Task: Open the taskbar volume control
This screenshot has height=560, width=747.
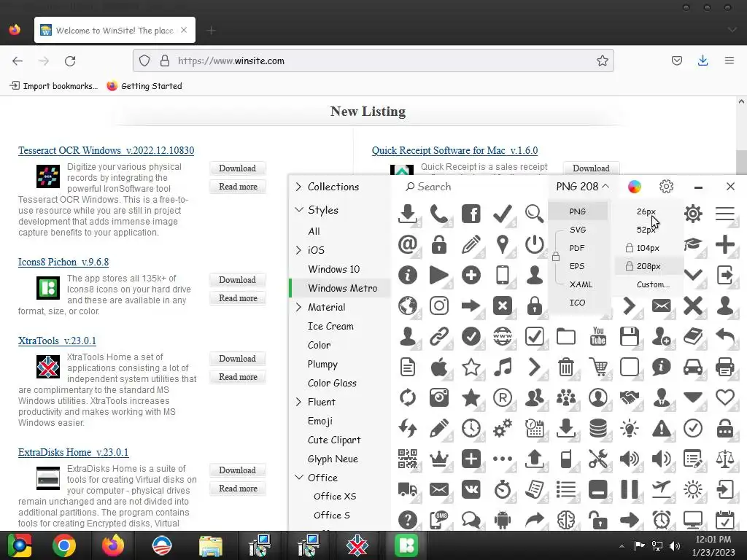Action: 674,545
